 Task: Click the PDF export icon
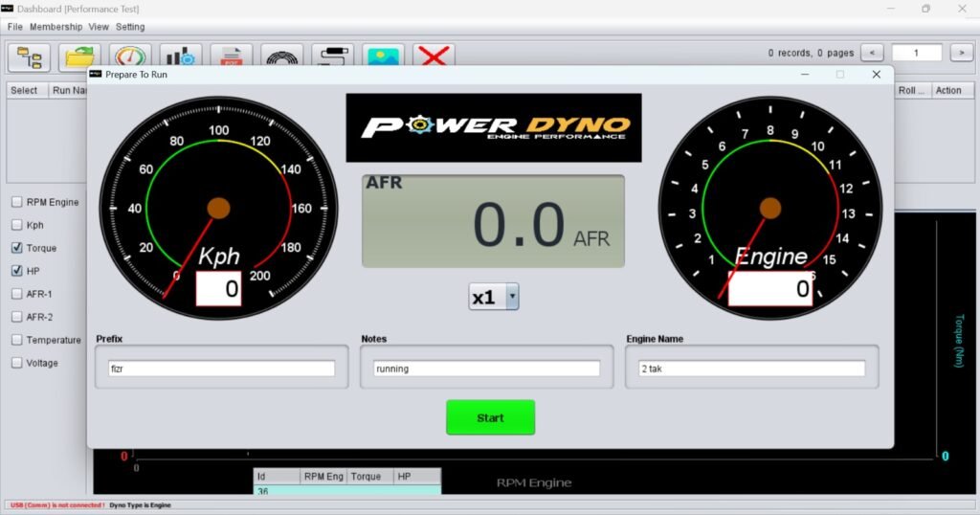232,56
